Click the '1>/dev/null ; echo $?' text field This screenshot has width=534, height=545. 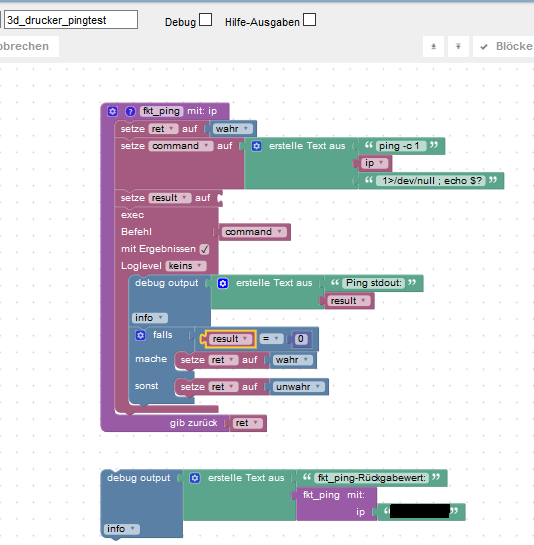430,181
